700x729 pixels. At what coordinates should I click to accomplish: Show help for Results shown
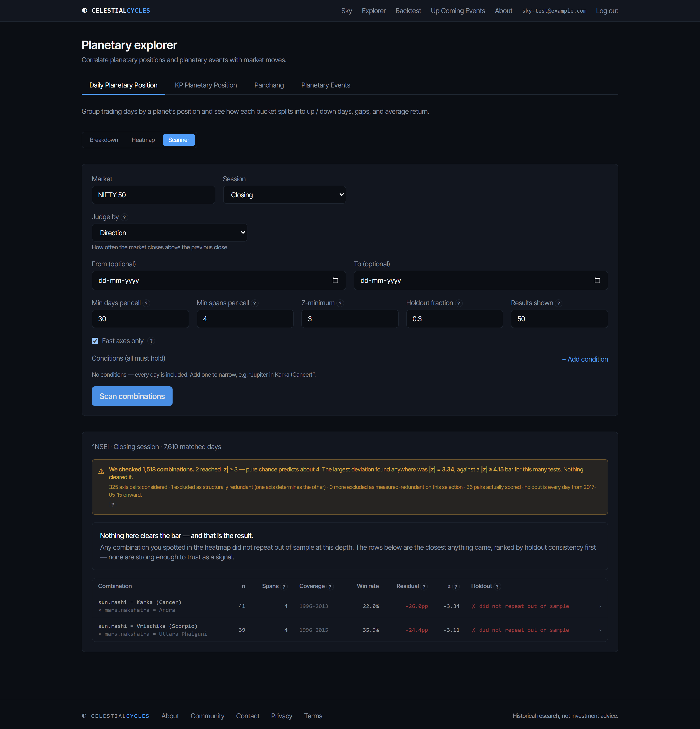click(558, 304)
